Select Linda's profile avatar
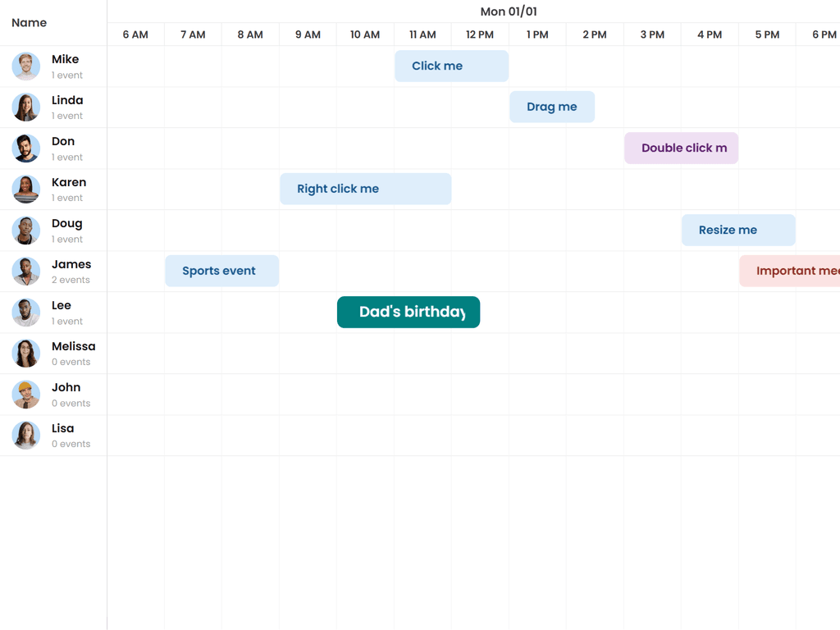The width and height of the screenshot is (840, 630). tap(26, 107)
